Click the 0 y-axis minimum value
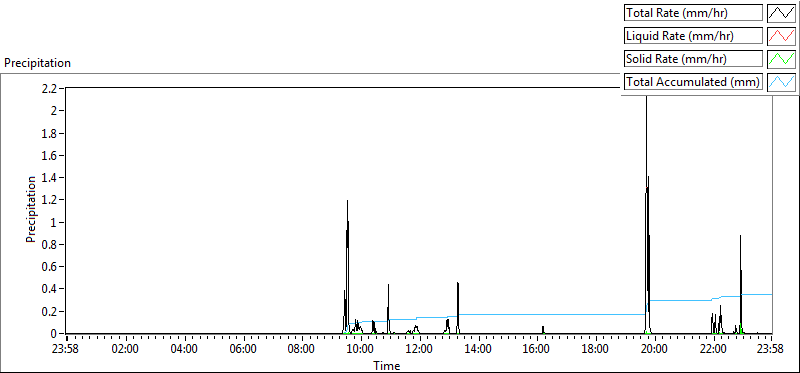This screenshot has width=800, height=373. click(54, 334)
